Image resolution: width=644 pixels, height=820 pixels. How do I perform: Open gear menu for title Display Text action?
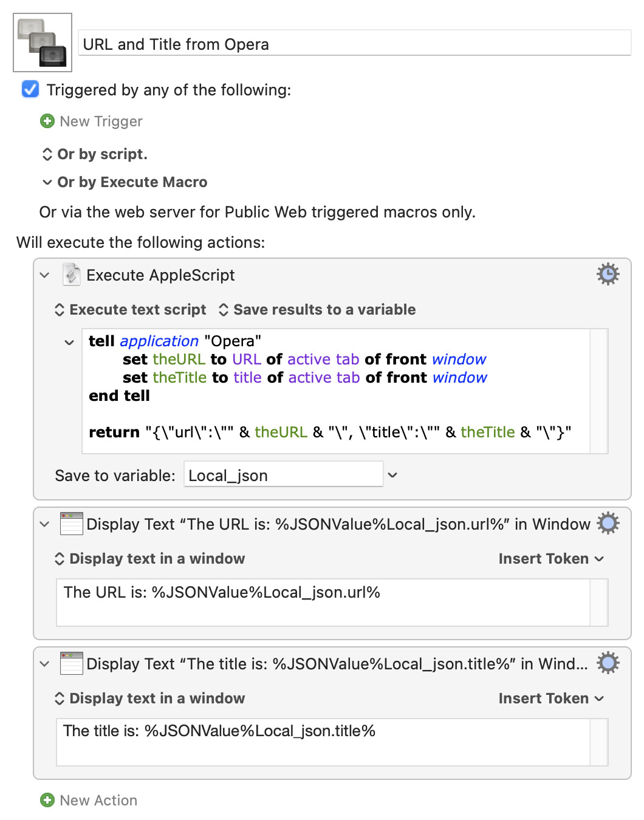[608, 663]
